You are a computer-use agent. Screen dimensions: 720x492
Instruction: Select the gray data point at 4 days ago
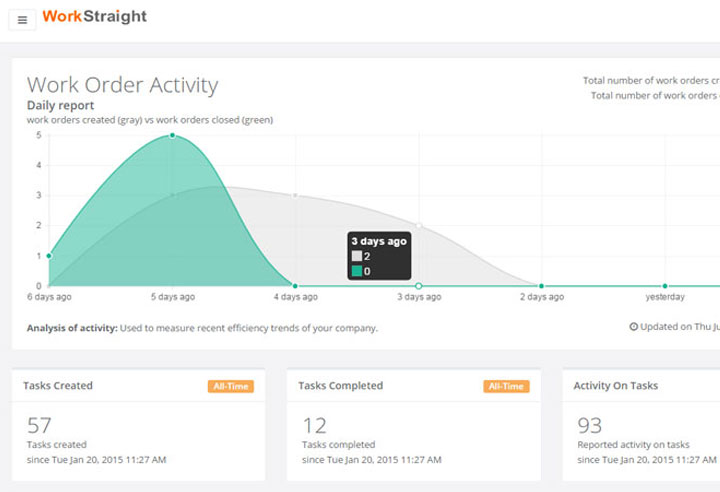pos(295,196)
